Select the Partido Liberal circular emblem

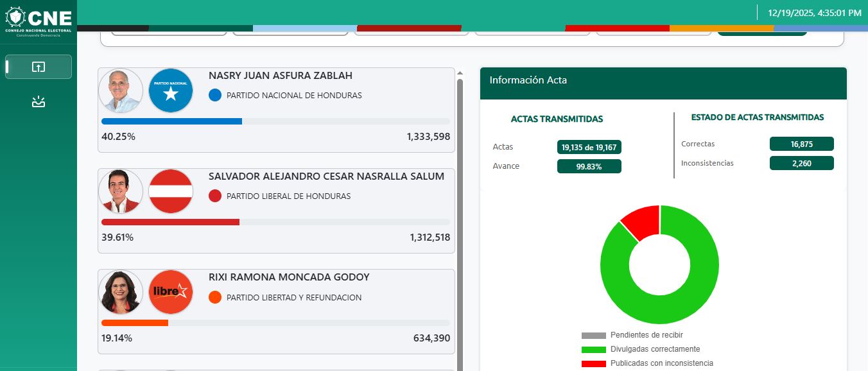170,191
